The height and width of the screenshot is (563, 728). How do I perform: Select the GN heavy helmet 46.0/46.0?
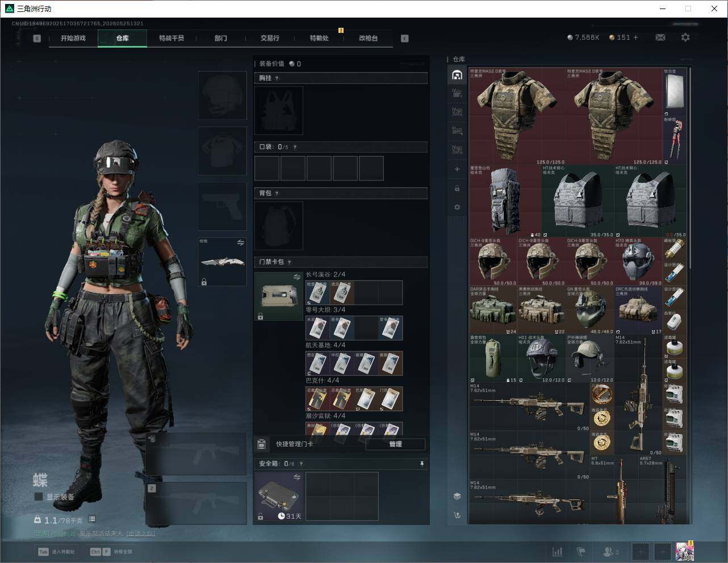coord(590,310)
